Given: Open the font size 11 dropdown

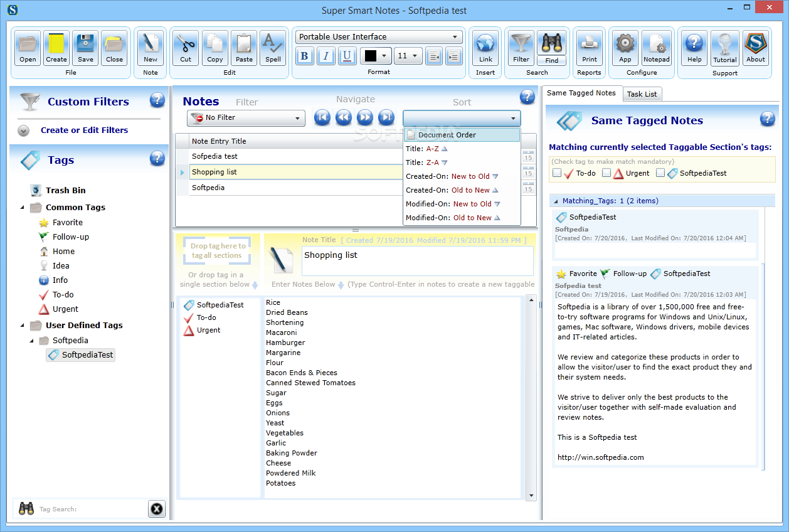Looking at the screenshot, I should coord(408,56).
